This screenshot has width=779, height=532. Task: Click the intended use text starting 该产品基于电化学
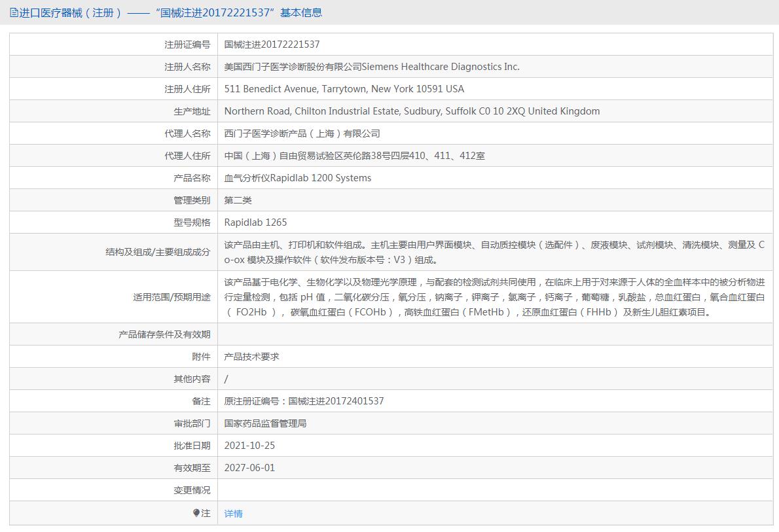(x=494, y=297)
